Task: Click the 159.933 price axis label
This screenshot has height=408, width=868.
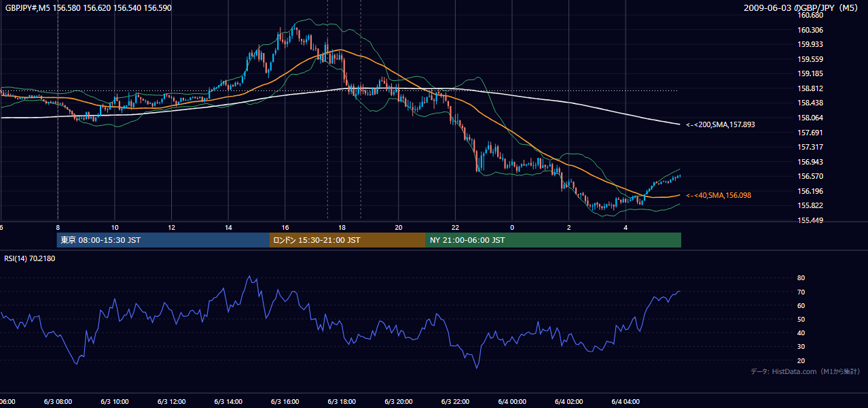Action: (811, 45)
